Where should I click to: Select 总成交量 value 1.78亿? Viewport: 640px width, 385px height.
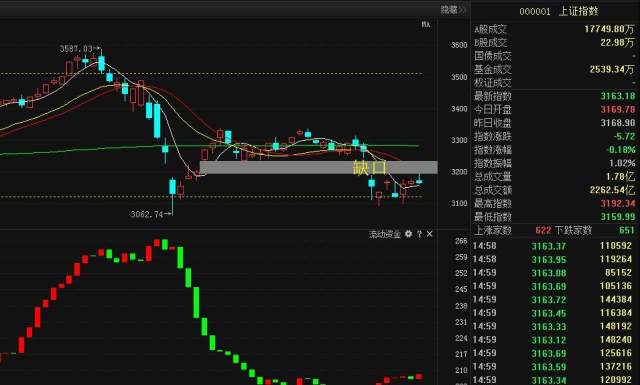click(620, 177)
